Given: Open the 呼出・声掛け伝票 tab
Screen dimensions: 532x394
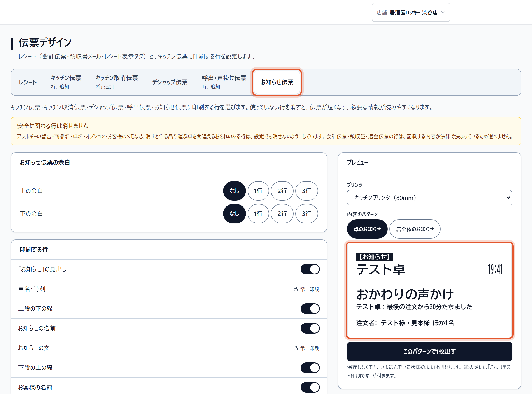Looking at the screenshot, I should [x=224, y=82].
